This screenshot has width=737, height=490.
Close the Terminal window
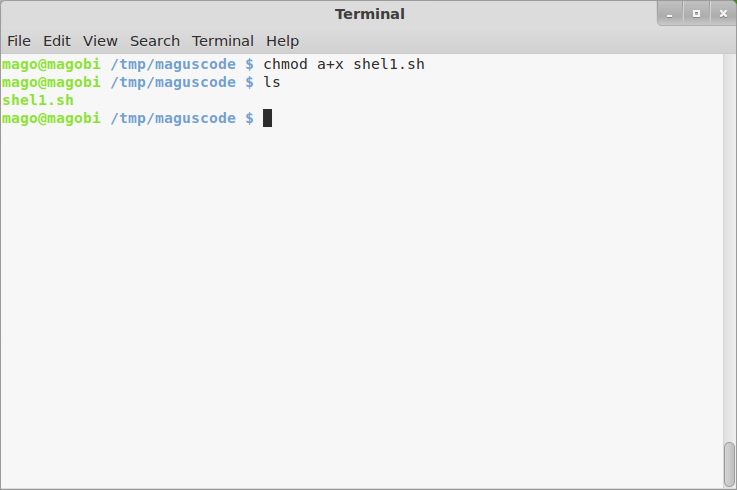(x=720, y=14)
